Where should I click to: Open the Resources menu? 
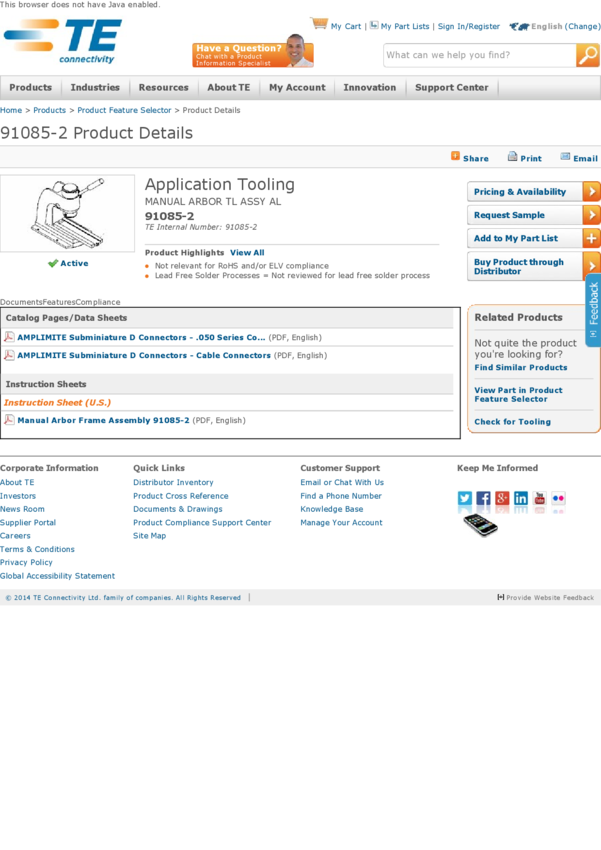pyautogui.click(x=163, y=87)
